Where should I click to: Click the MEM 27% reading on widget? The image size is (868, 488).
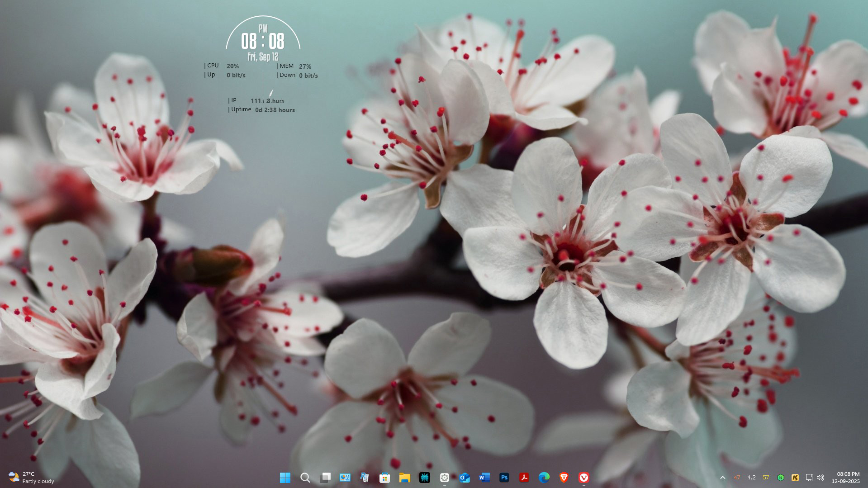coord(294,66)
